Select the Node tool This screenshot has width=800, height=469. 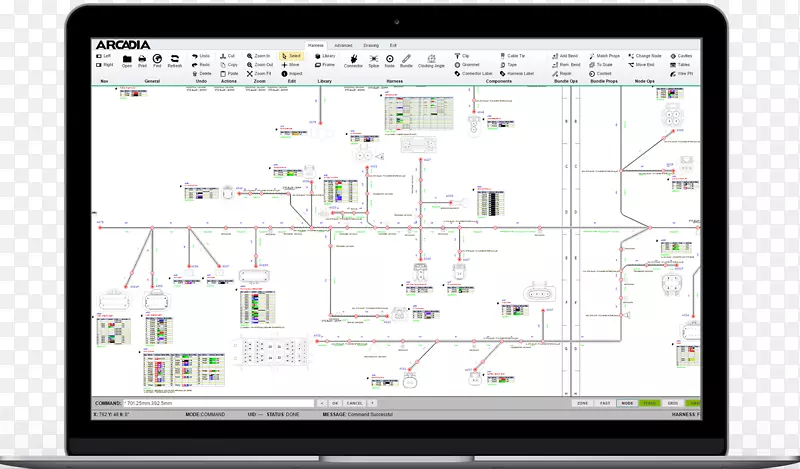point(390,61)
